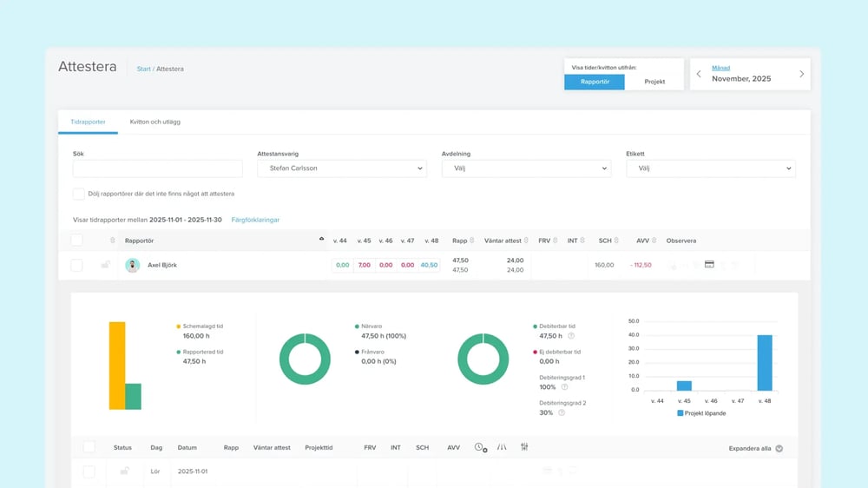Screen dimensions: 868x488
Task: Click the sliders icon in day table header
Action: pyautogui.click(x=524, y=448)
